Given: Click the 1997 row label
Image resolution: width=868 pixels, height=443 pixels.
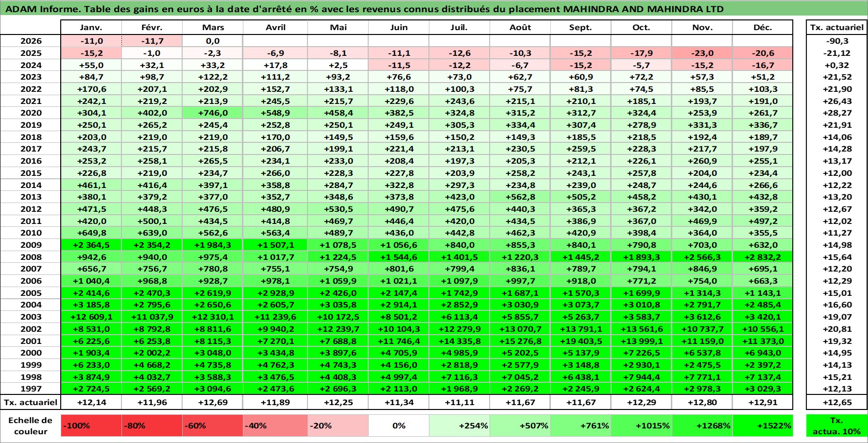Looking at the screenshot, I should tap(31, 389).
